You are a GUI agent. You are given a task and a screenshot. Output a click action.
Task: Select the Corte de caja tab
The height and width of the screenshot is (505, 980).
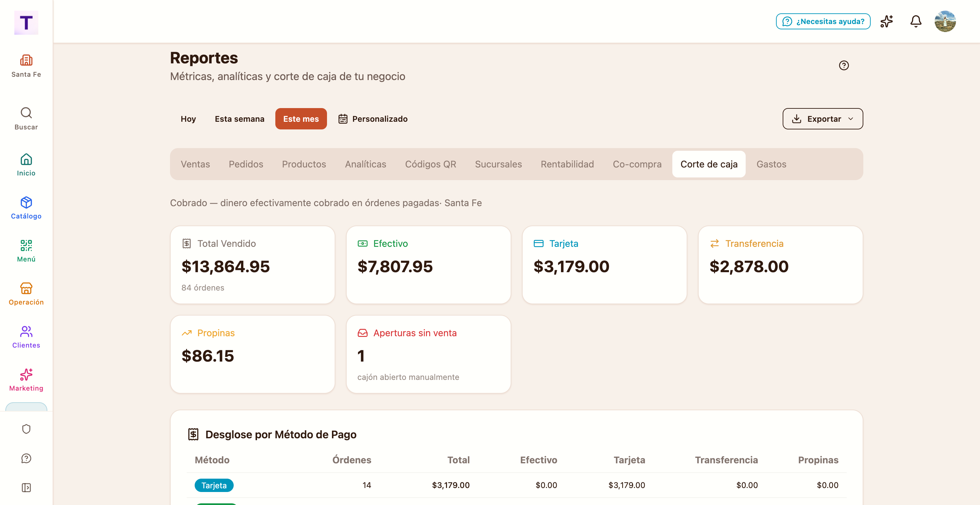(x=709, y=164)
